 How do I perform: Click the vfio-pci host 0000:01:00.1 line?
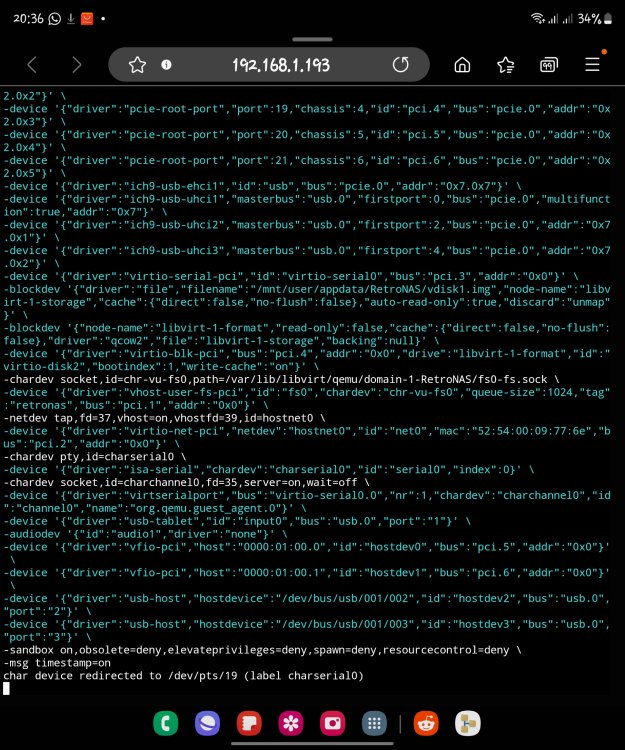coord(307,579)
